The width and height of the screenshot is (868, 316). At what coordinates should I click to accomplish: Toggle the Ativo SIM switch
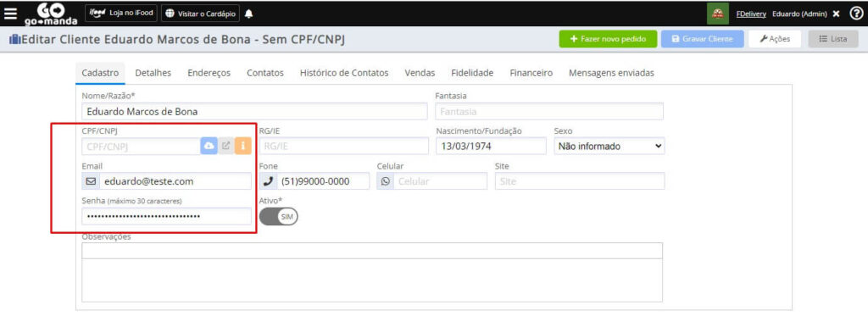[278, 216]
